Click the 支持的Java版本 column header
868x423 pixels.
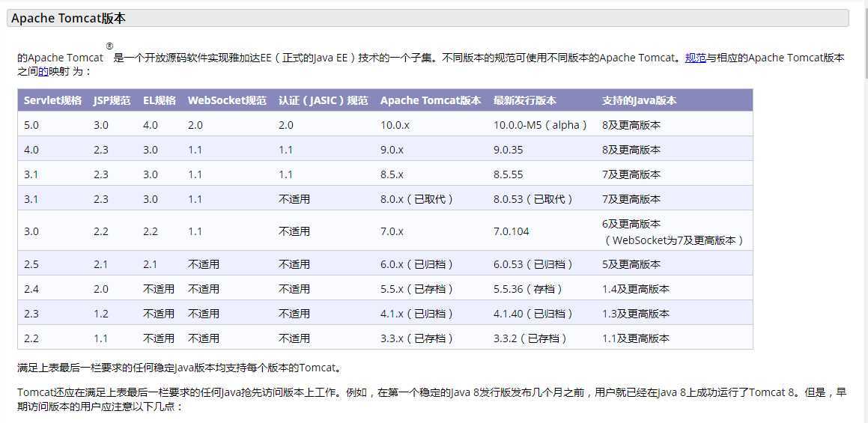(640, 101)
